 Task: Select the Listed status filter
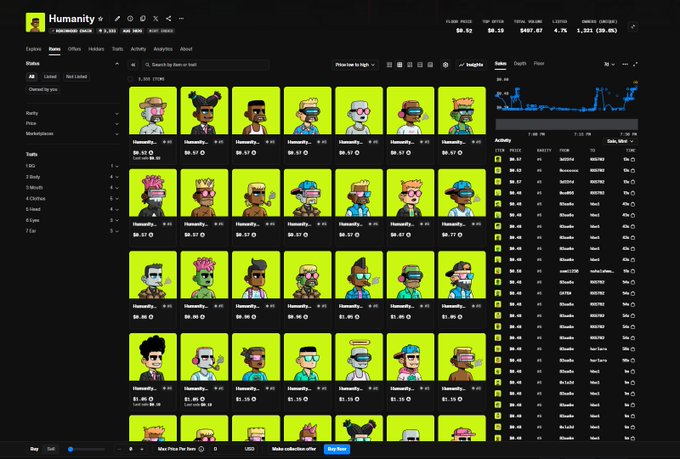pos(50,77)
